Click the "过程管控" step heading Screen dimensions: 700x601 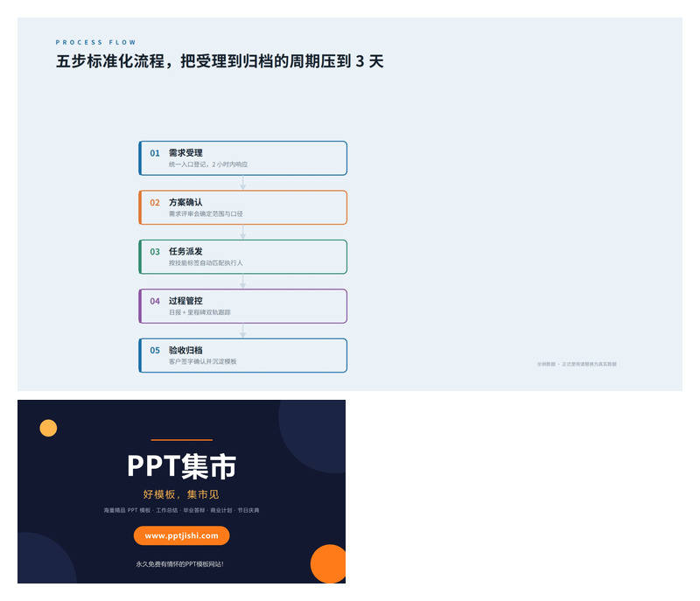coord(185,301)
